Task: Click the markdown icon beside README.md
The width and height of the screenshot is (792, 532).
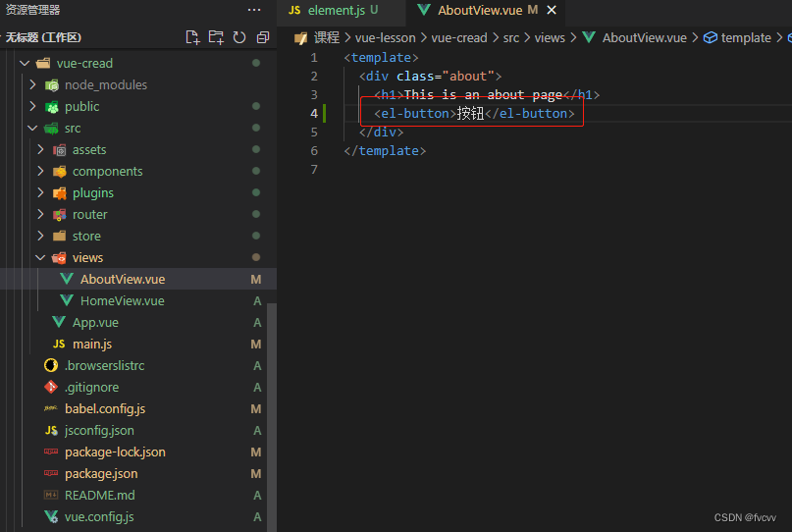Action: (51, 495)
